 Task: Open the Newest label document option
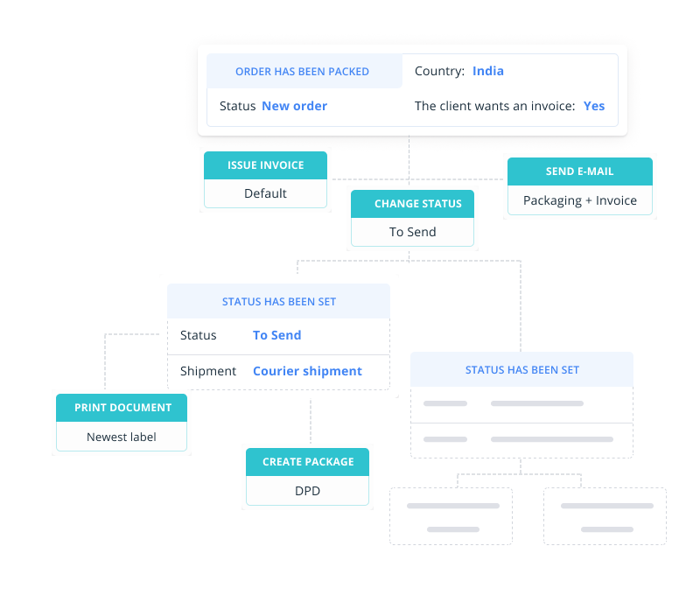[121, 437]
